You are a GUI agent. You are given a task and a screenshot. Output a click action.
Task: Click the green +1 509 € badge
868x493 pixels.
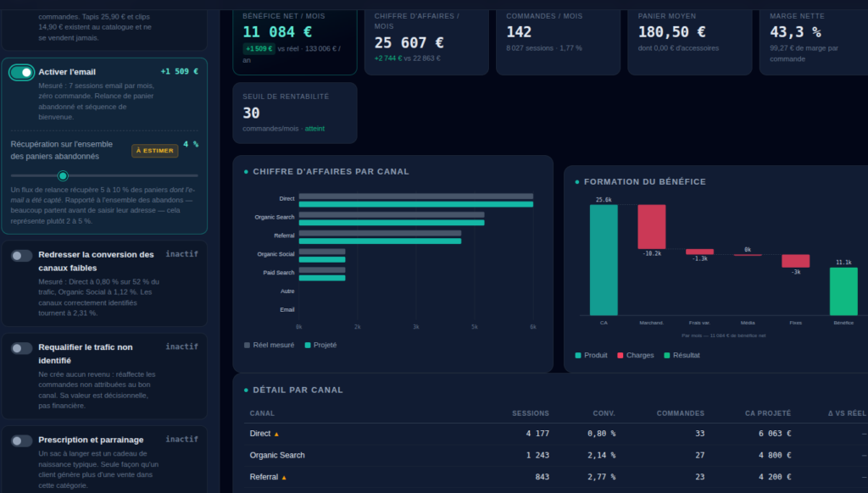tap(259, 48)
